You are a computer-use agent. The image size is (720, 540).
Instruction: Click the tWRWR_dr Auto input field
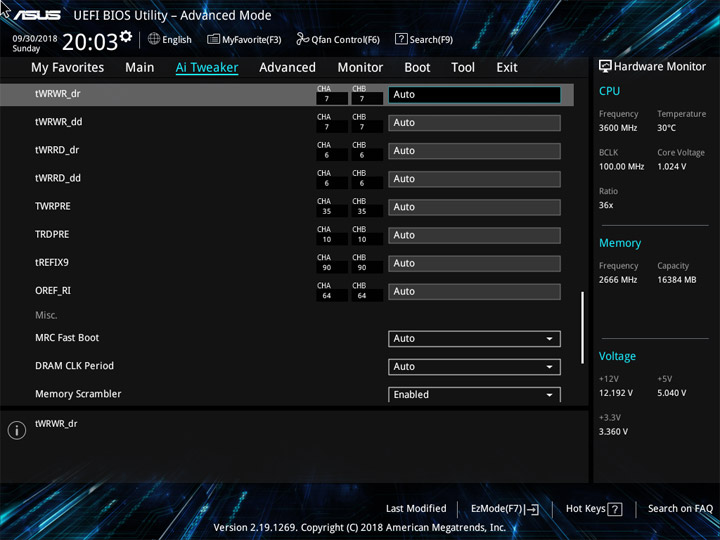pyautogui.click(x=474, y=95)
